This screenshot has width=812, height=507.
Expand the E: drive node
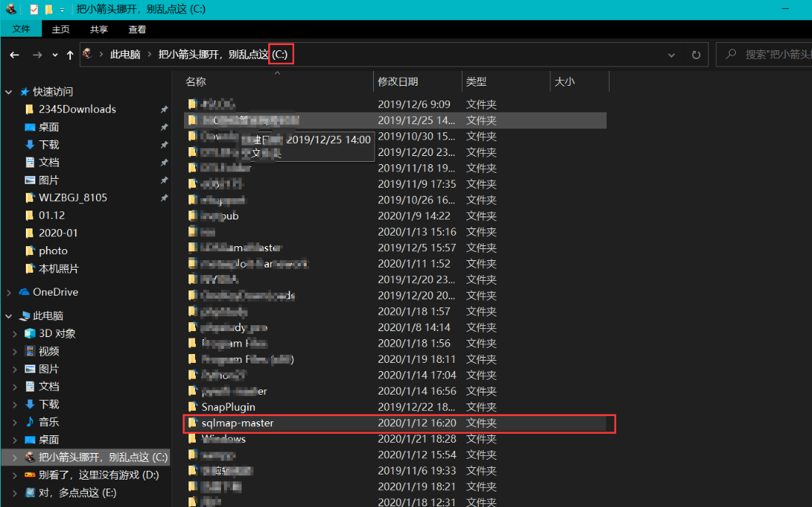[15, 493]
